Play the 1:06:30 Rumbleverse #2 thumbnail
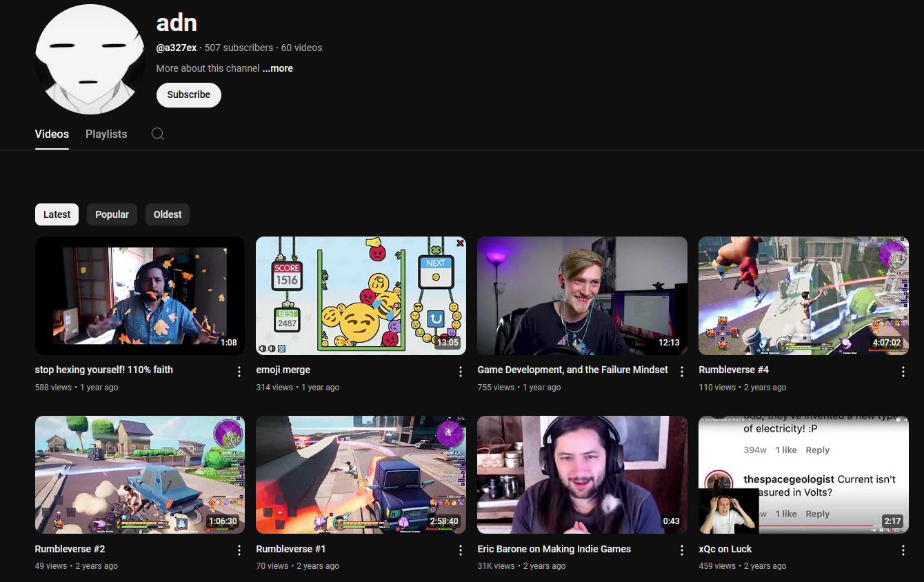The height and width of the screenshot is (582, 924). pos(140,474)
